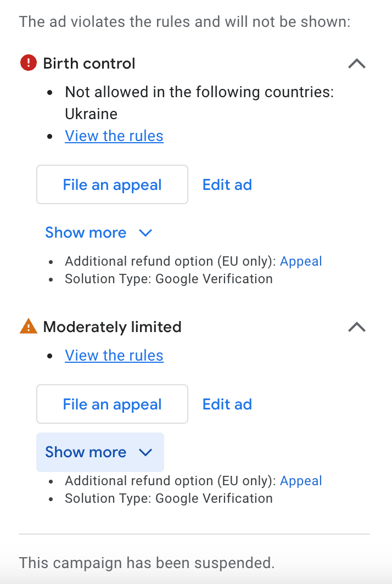This screenshot has width=392, height=584.
Task: Click the orange warning icon beside Moderately limited
Action: [x=28, y=327]
